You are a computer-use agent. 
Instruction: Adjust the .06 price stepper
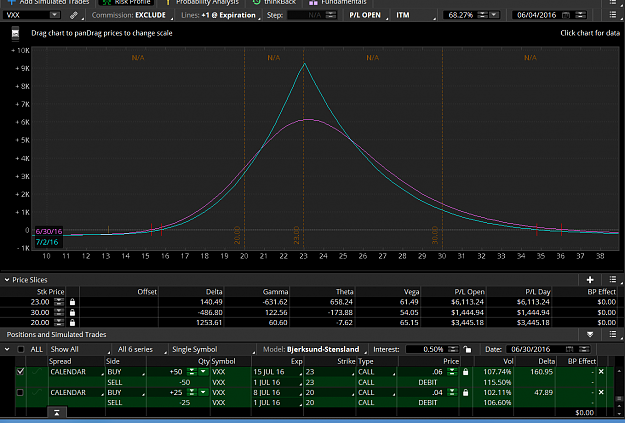[452, 372]
